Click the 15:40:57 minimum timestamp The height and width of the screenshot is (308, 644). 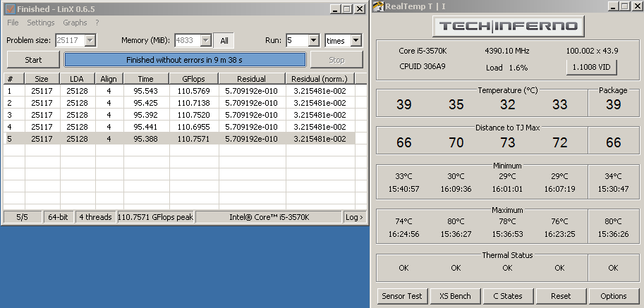403,189
